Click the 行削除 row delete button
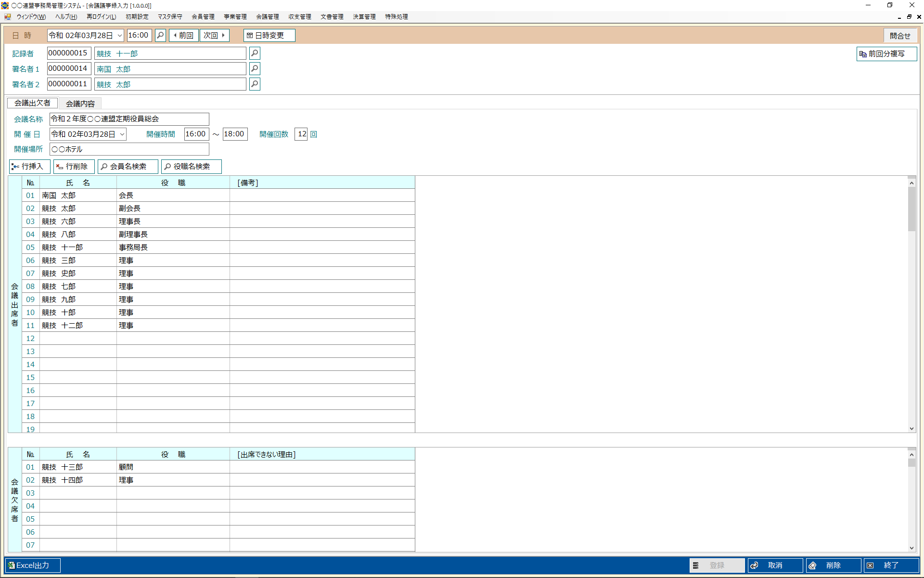The width and height of the screenshot is (924, 578). (x=74, y=167)
